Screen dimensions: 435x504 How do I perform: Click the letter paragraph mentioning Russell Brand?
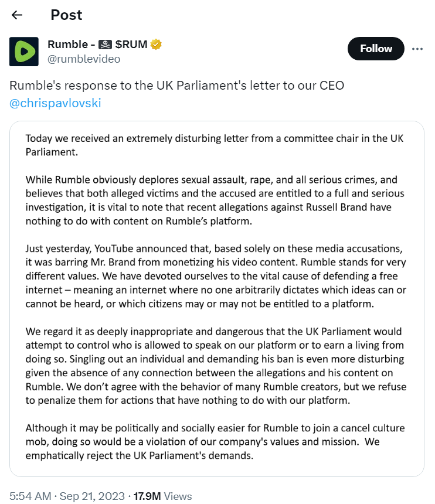coord(215,200)
